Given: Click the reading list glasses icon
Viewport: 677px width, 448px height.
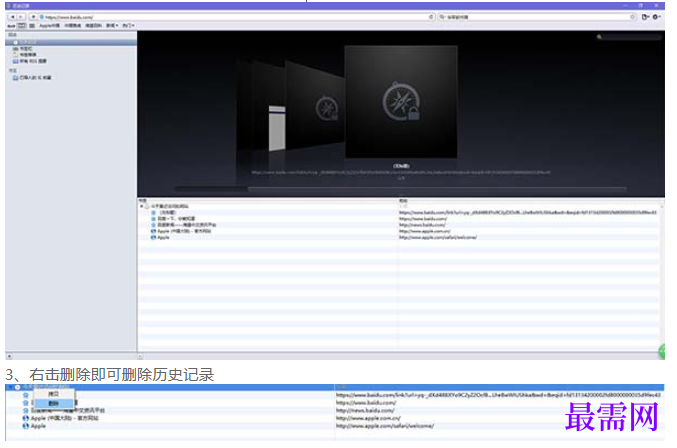Looking at the screenshot, I should point(11,25).
